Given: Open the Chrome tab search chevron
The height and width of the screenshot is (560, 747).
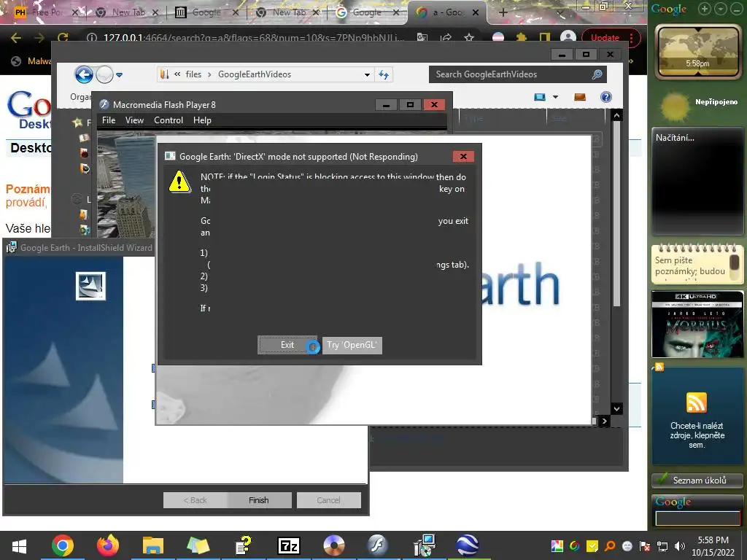Looking at the screenshot, I should point(560,13).
